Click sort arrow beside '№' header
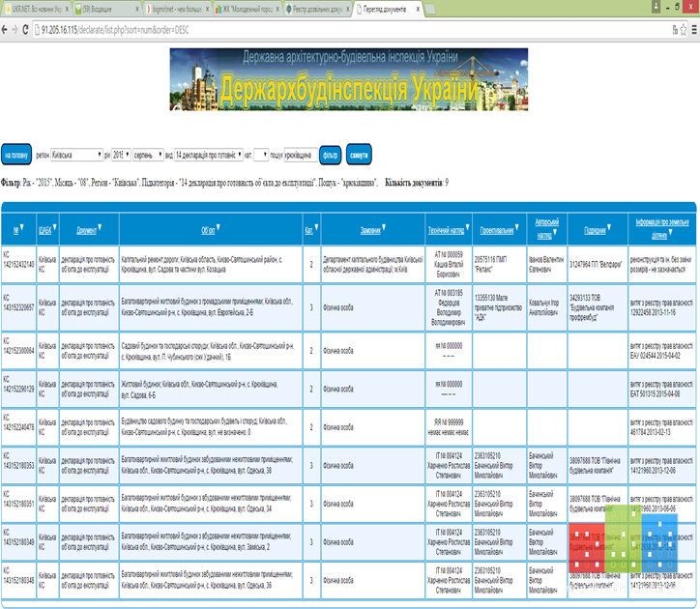The width and height of the screenshot is (700, 609). click(x=21, y=228)
